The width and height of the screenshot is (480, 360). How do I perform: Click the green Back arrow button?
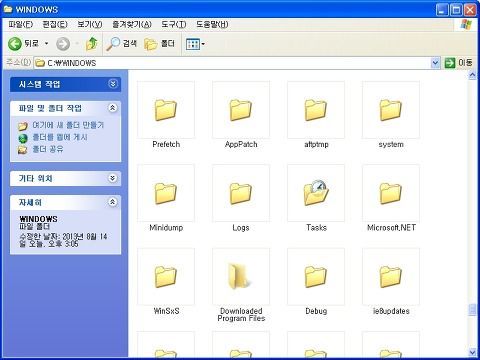pyautogui.click(x=15, y=44)
